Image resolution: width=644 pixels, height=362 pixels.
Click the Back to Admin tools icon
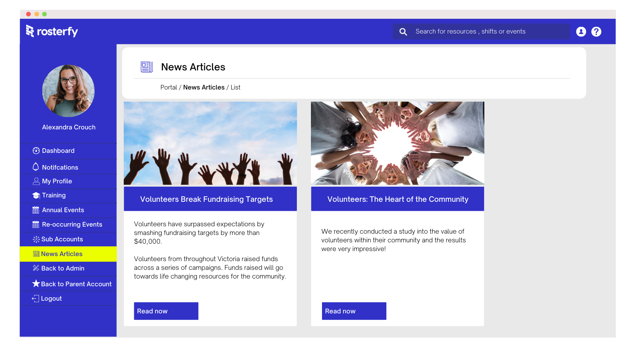[36, 268]
